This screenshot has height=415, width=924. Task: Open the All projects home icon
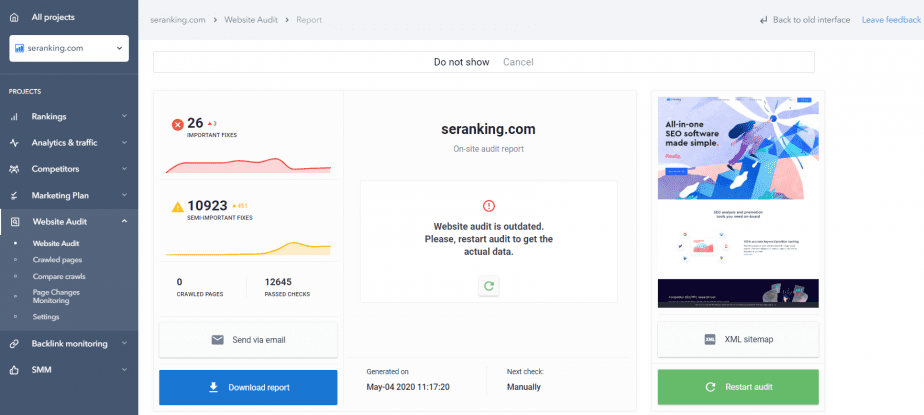click(x=14, y=18)
